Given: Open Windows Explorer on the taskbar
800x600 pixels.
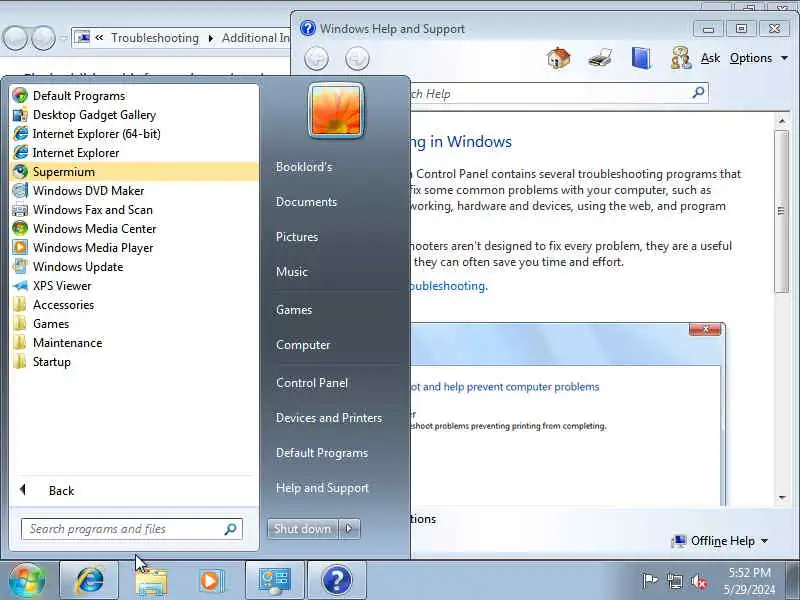Looking at the screenshot, I should click(x=151, y=581).
